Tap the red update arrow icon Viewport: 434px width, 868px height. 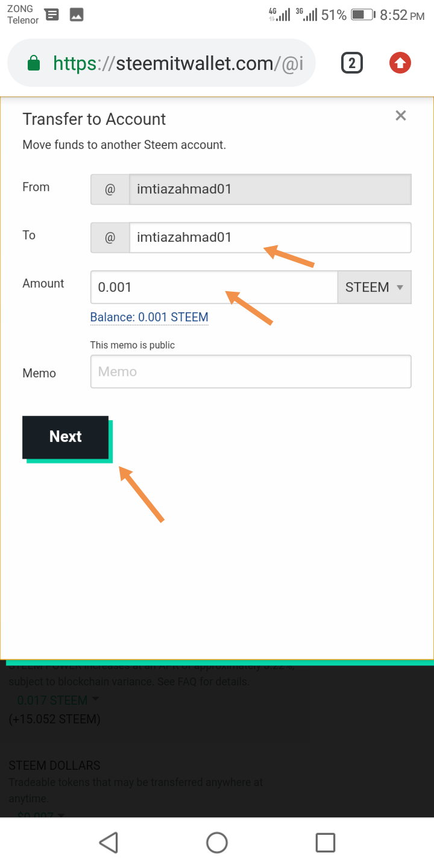click(x=400, y=63)
